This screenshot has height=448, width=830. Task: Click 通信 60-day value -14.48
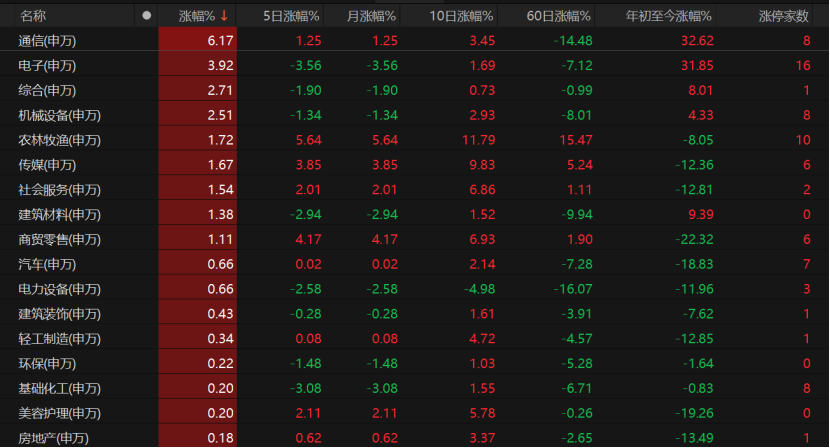coord(573,41)
